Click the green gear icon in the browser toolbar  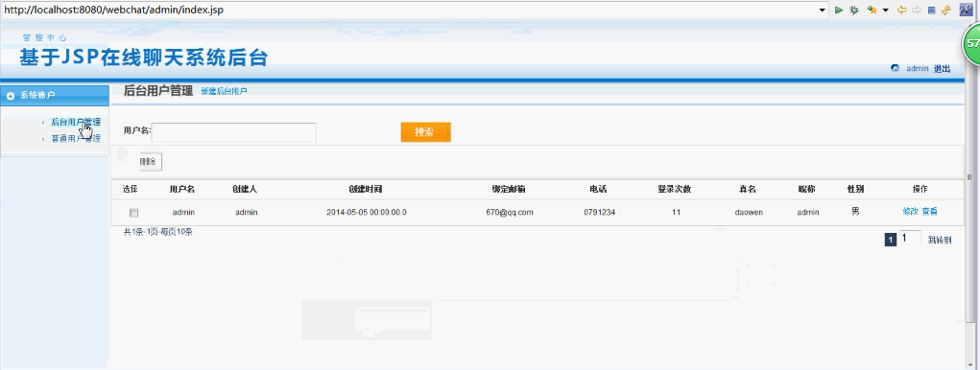853,10
